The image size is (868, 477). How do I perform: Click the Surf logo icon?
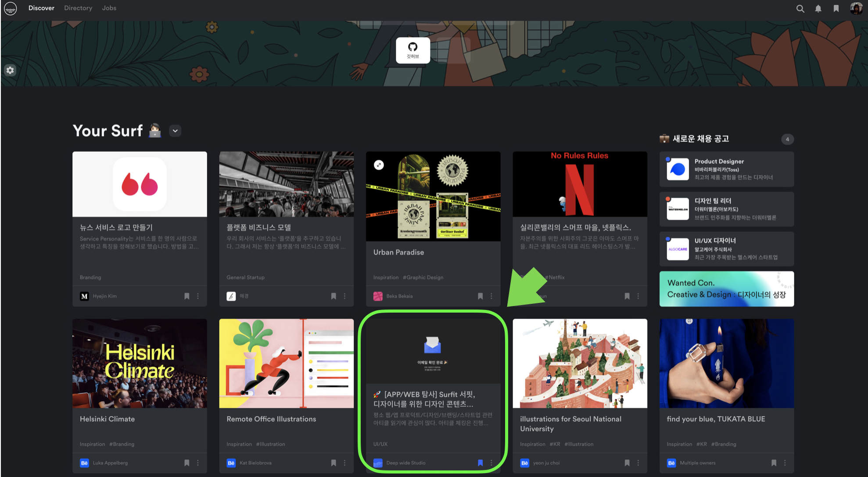tap(10, 8)
